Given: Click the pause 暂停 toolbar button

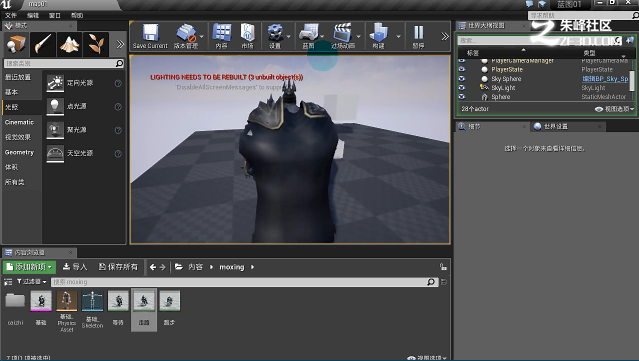Looking at the screenshot, I should tap(419, 36).
